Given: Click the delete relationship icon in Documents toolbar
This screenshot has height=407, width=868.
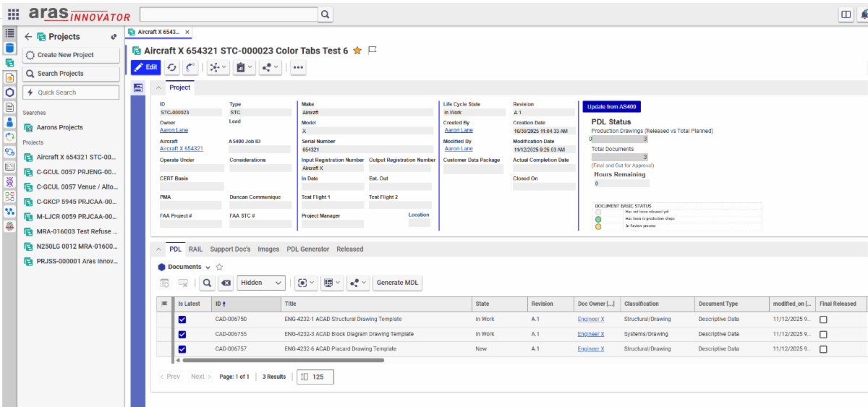Looking at the screenshot, I should tap(183, 283).
